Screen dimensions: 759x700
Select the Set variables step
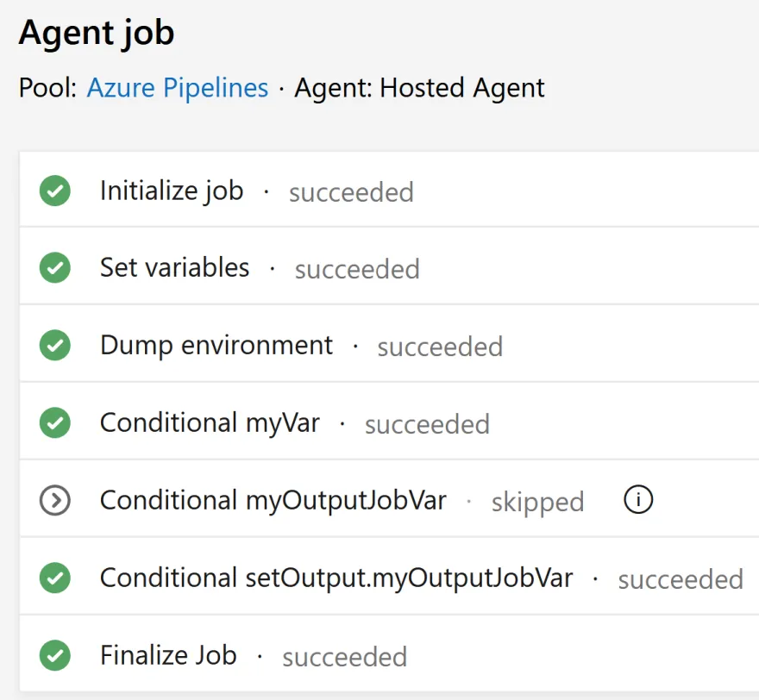tap(175, 268)
